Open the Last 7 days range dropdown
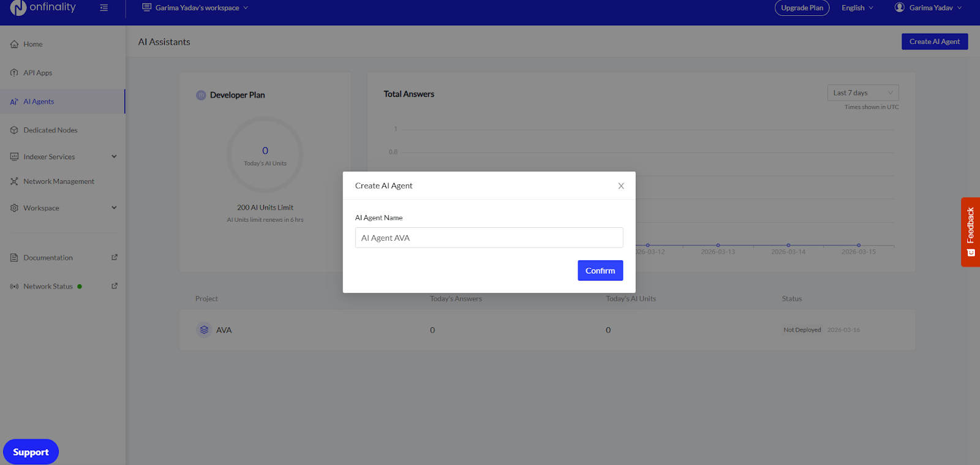 [x=863, y=93]
